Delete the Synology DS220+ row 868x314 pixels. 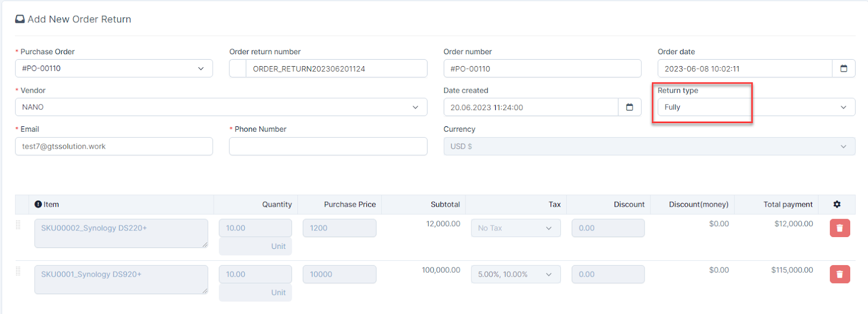click(839, 228)
